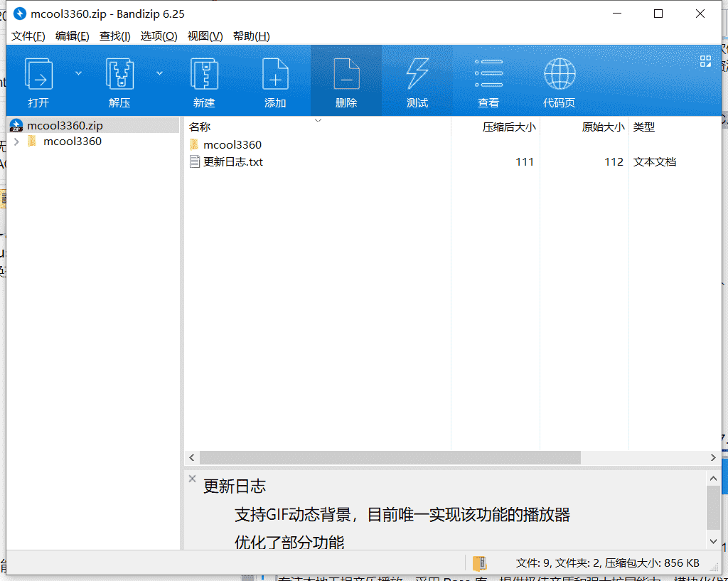Click the compressed size value 111
728x581 pixels.
(x=524, y=161)
